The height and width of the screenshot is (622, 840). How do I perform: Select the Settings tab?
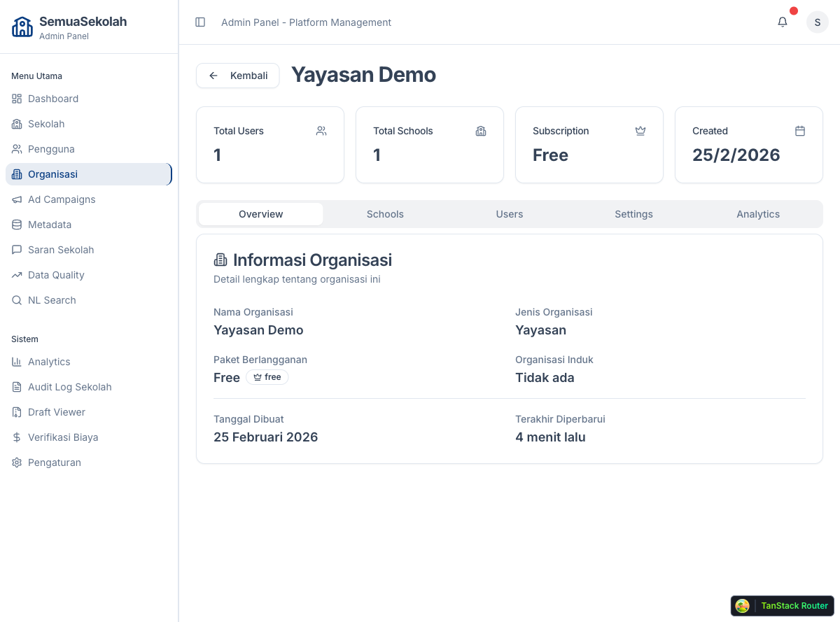coord(633,214)
